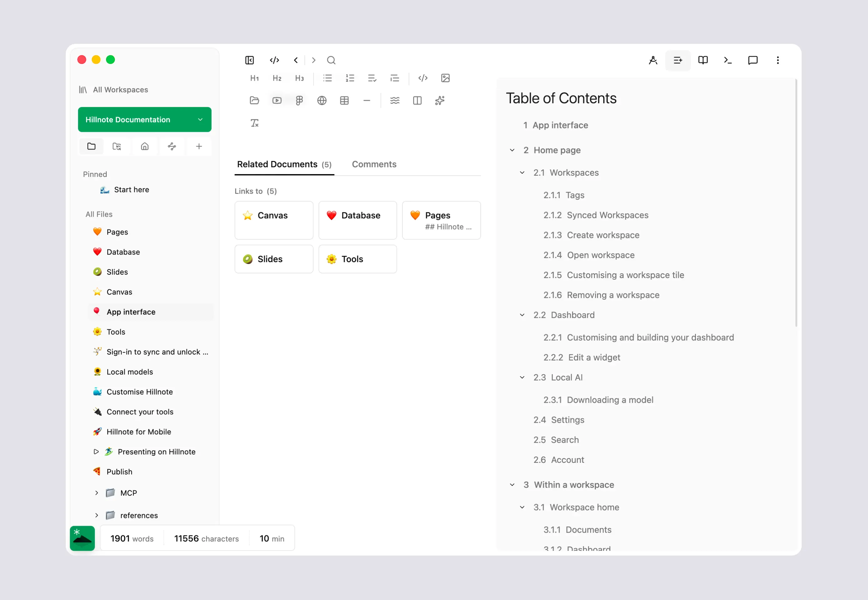The width and height of the screenshot is (868, 600).
Task: Insert a bullet list
Action: (x=328, y=78)
